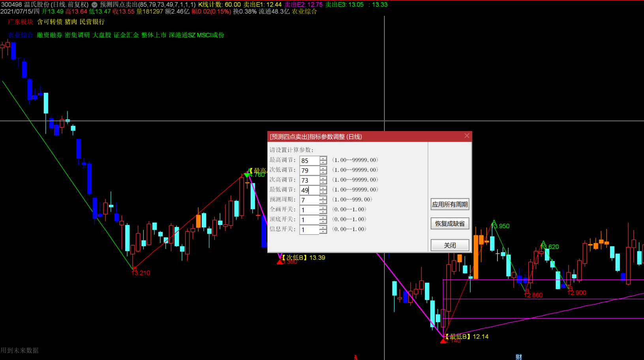Decrease the 最高调节 value with down arrow
Screen dimensions: 644x360
(323, 163)
